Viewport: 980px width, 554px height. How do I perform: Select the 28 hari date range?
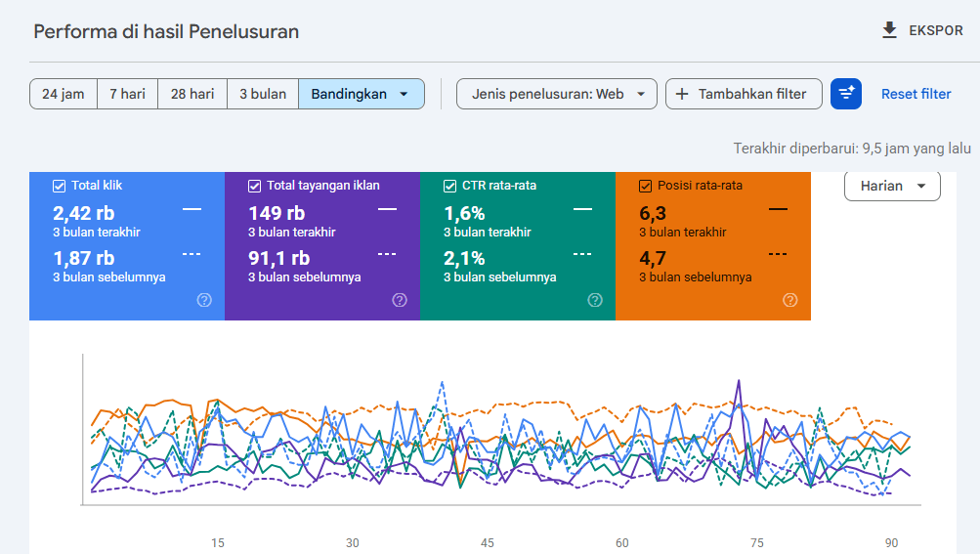(192, 94)
